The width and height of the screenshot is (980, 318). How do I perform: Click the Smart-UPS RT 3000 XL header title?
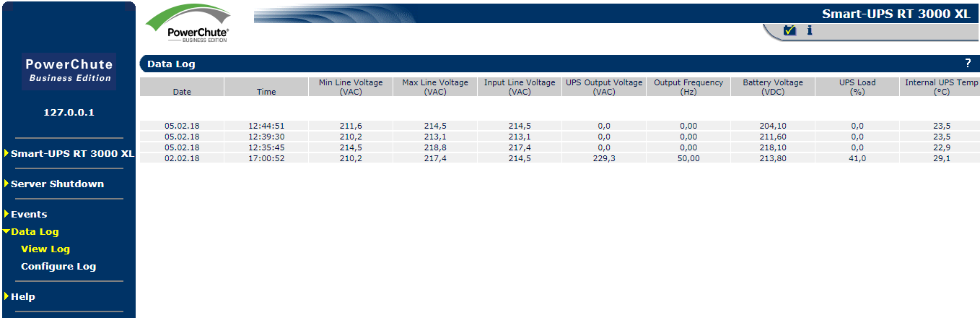click(896, 14)
